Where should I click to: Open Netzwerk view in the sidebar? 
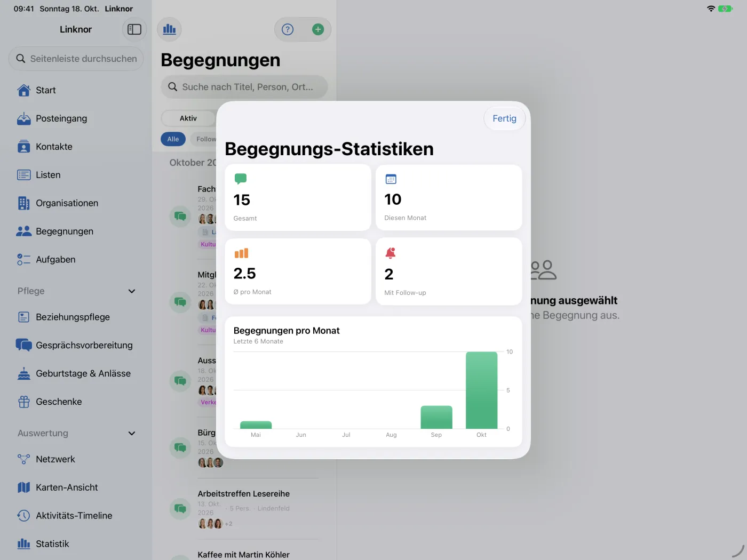point(76,459)
